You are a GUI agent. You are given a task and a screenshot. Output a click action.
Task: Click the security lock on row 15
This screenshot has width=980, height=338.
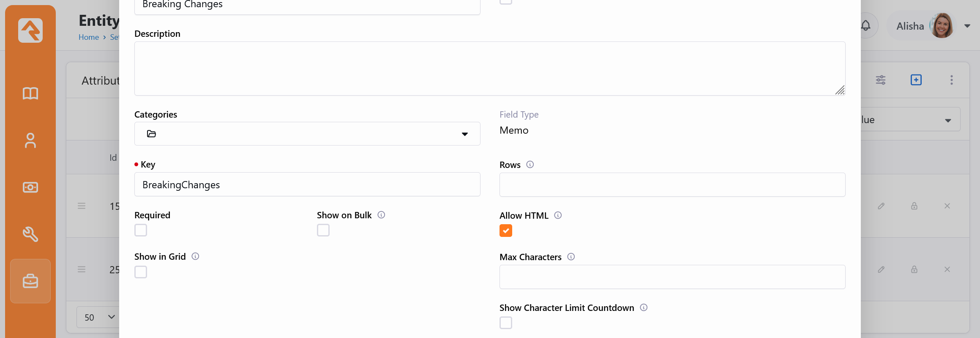pyautogui.click(x=914, y=206)
